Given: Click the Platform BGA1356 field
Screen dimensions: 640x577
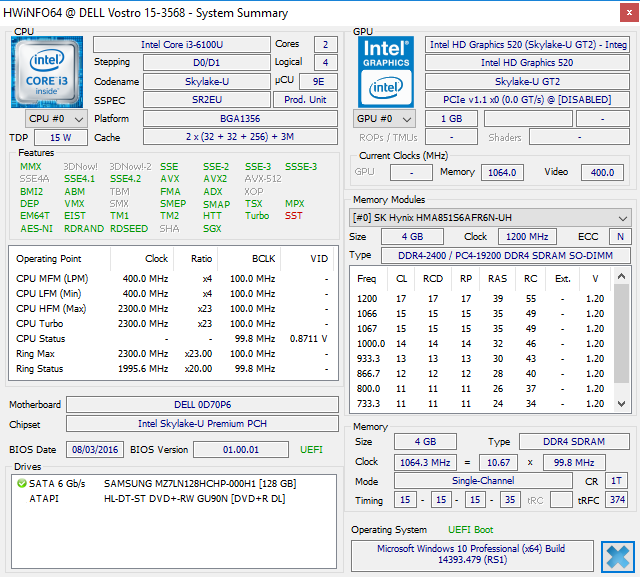Looking at the screenshot, I should [x=240, y=119].
